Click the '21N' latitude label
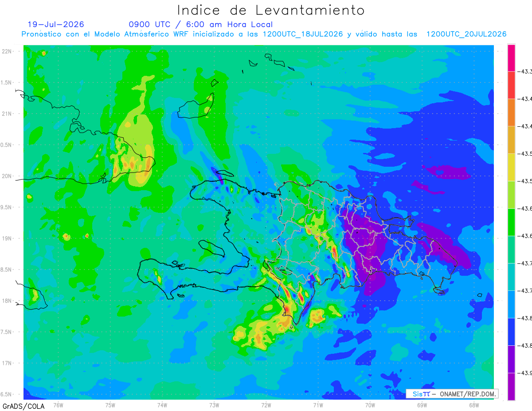Screen dimensions: 532x411 7,114
